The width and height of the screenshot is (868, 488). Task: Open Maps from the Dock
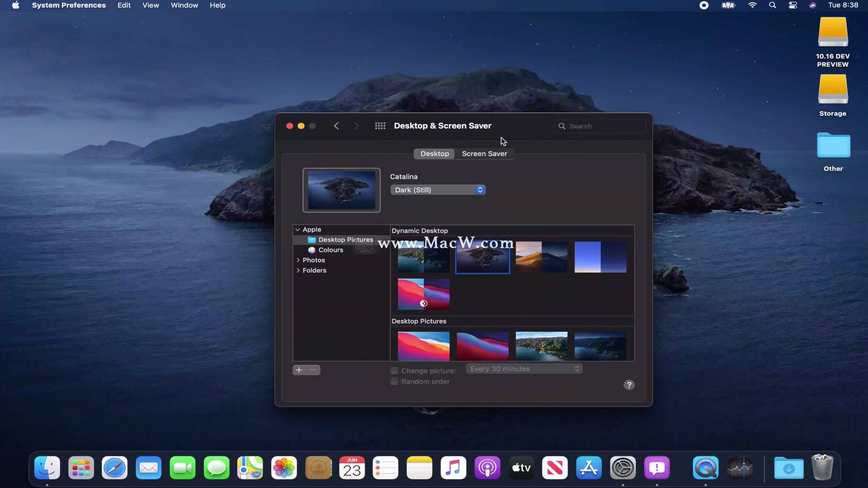click(x=250, y=468)
